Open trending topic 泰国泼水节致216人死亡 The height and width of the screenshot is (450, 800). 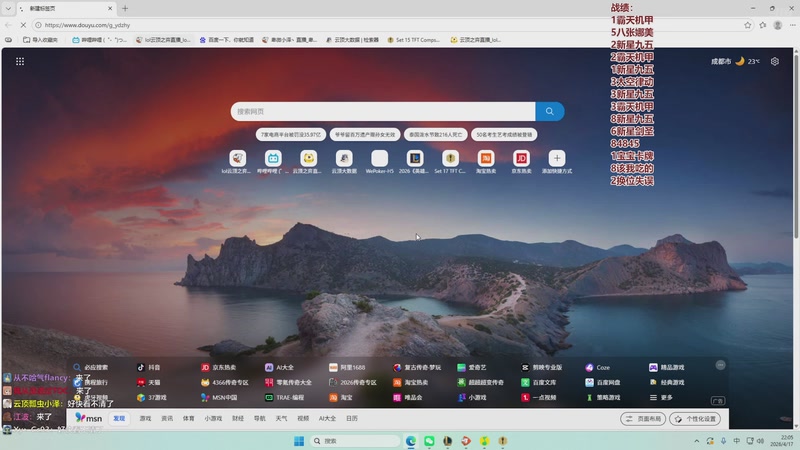pyautogui.click(x=435, y=135)
